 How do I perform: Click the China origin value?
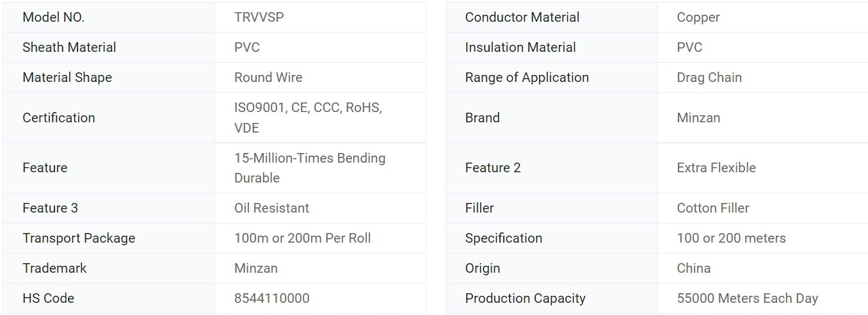point(694,268)
